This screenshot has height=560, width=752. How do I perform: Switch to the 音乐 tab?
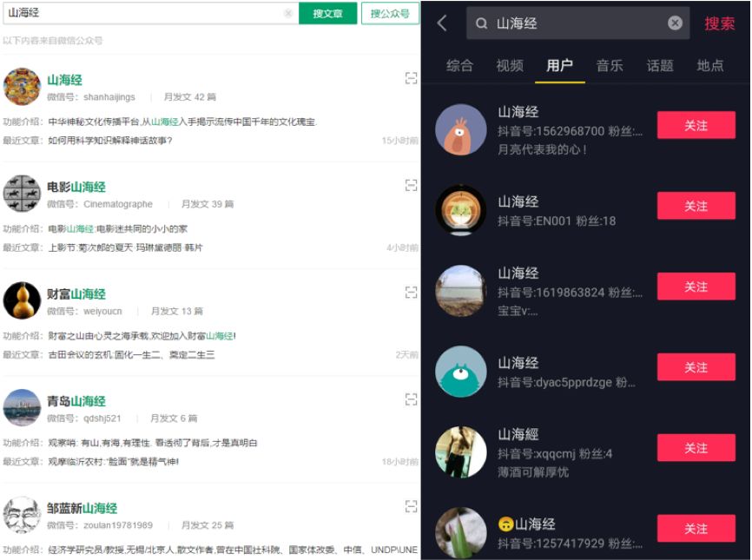[x=610, y=65]
